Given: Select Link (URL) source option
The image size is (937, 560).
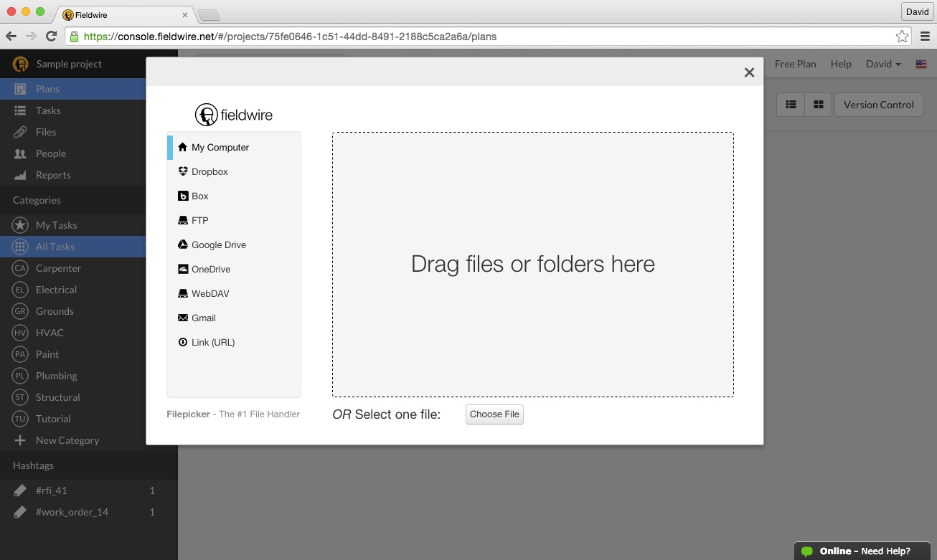Looking at the screenshot, I should click(x=234, y=342).
